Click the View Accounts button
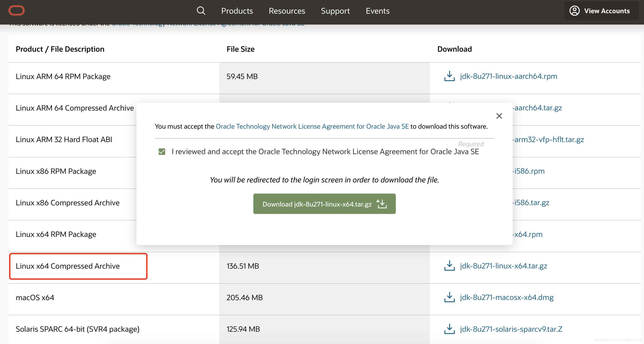This screenshot has width=644, height=344. pos(601,11)
